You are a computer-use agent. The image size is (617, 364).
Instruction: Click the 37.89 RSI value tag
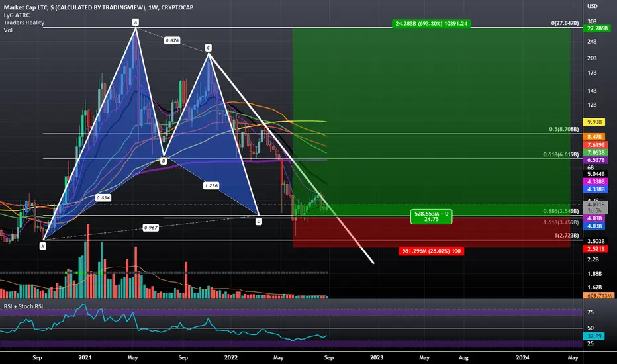click(x=594, y=336)
